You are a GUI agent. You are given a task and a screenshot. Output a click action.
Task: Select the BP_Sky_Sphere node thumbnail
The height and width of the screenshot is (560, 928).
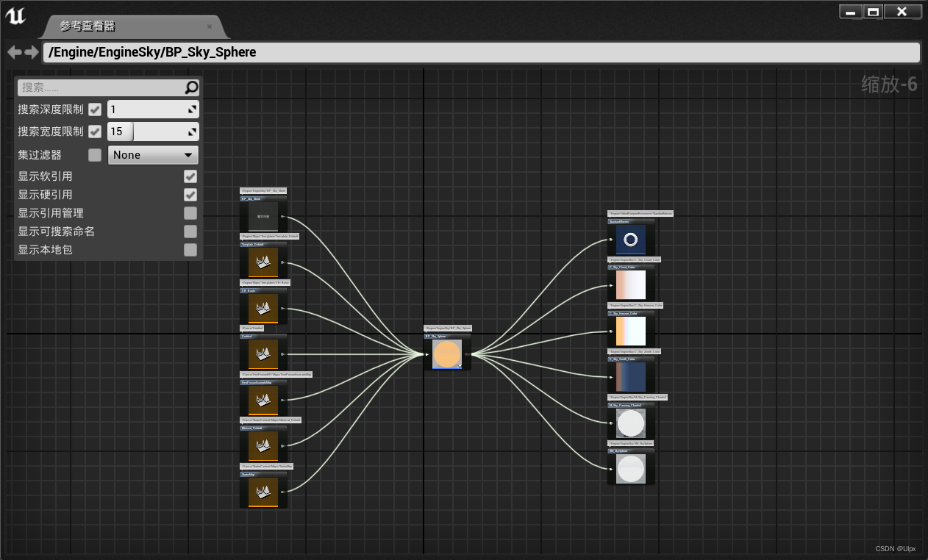tap(447, 354)
